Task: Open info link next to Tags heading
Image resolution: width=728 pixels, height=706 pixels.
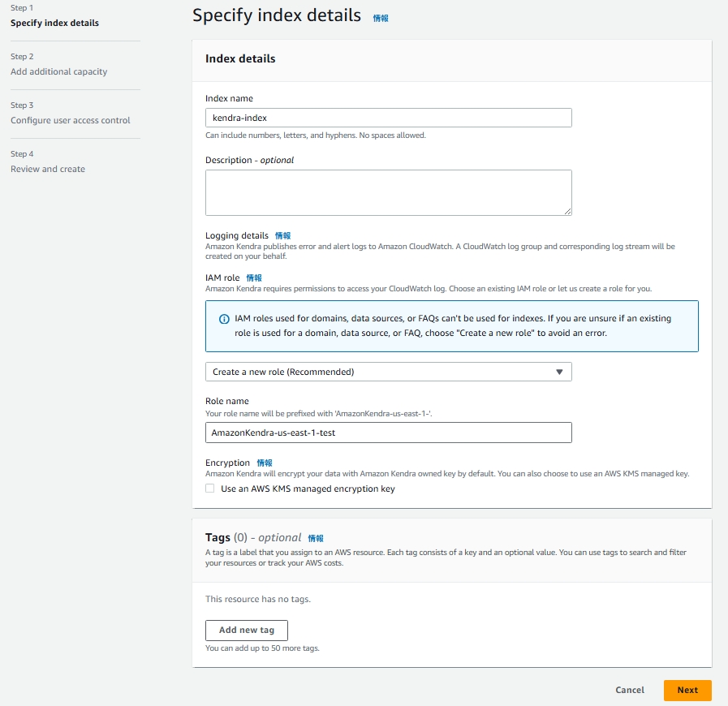Action: coord(316,538)
